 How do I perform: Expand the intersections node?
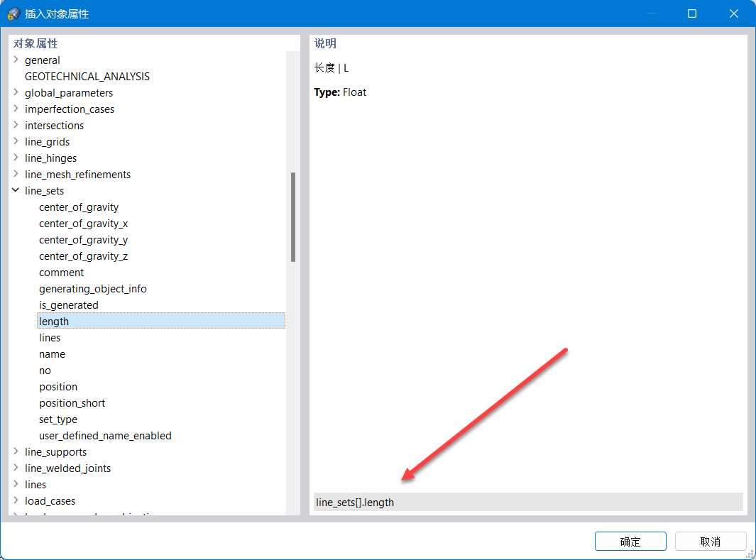pyautogui.click(x=16, y=126)
